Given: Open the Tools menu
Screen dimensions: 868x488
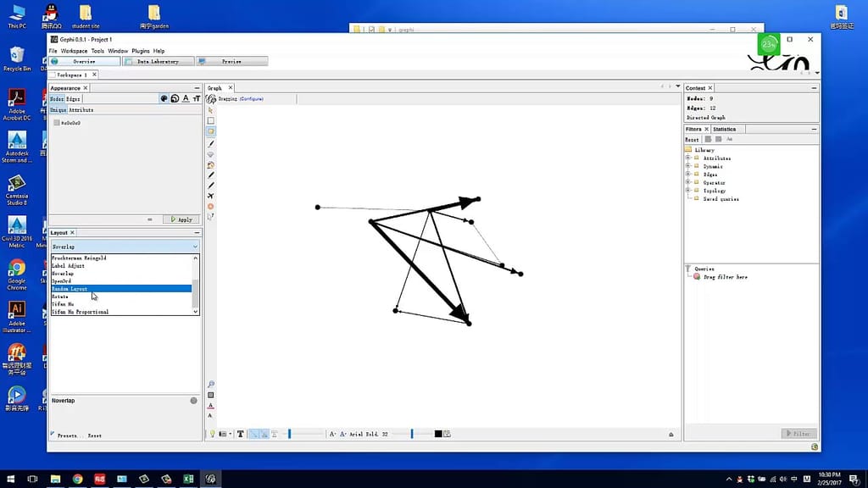Looking at the screenshot, I should [x=97, y=51].
